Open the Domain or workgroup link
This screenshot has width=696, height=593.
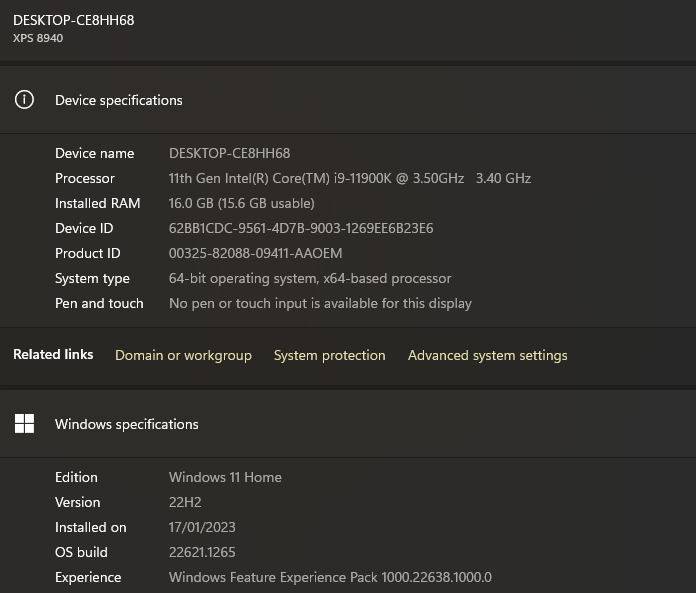pos(183,356)
